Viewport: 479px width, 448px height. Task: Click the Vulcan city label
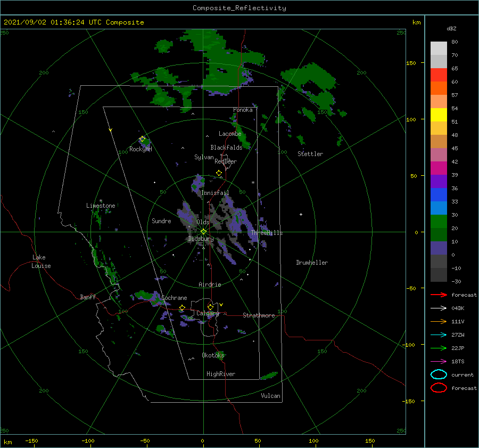coord(270,396)
